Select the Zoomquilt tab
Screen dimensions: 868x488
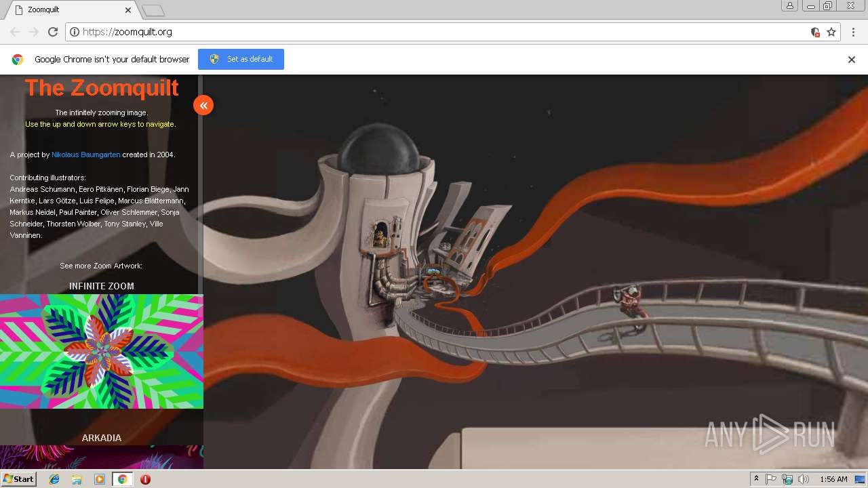pyautogui.click(x=71, y=10)
